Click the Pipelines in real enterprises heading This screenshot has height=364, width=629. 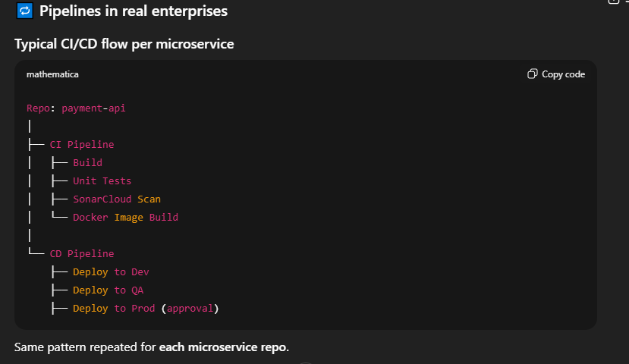pos(133,11)
